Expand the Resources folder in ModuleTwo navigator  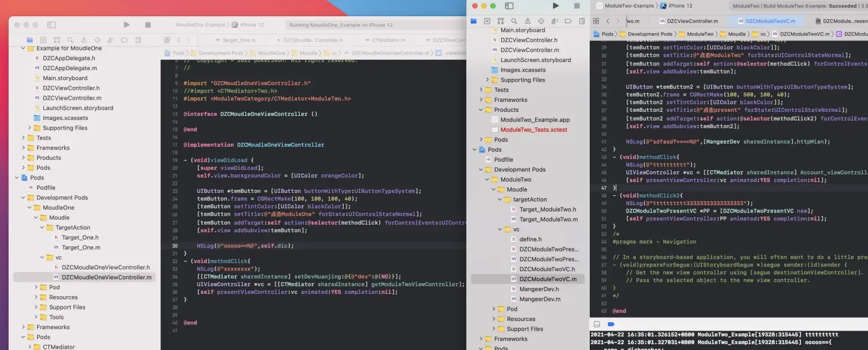pyautogui.click(x=494, y=319)
